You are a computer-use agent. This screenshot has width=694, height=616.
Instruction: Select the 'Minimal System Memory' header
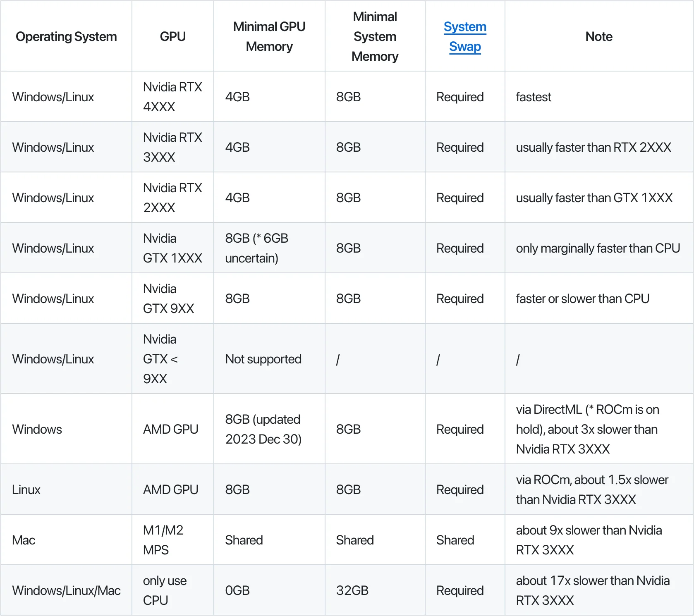[x=375, y=36]
